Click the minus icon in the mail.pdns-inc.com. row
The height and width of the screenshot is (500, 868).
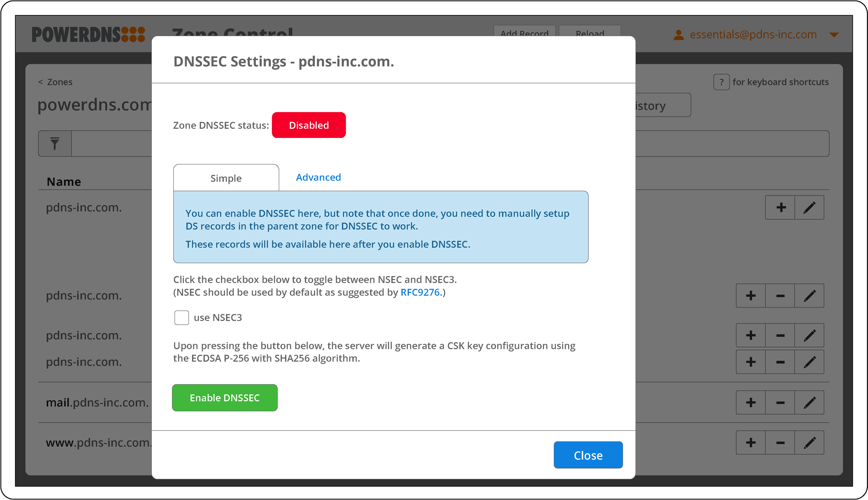click(780, 403)
